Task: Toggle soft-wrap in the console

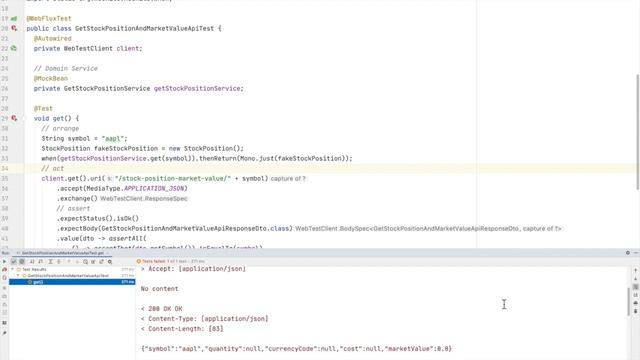Action: point(636,287)
